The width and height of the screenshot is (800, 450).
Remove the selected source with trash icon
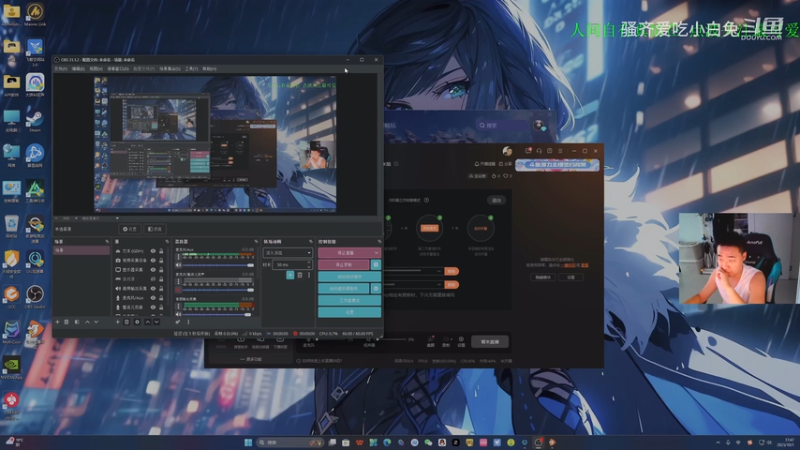tap(127, 322)
